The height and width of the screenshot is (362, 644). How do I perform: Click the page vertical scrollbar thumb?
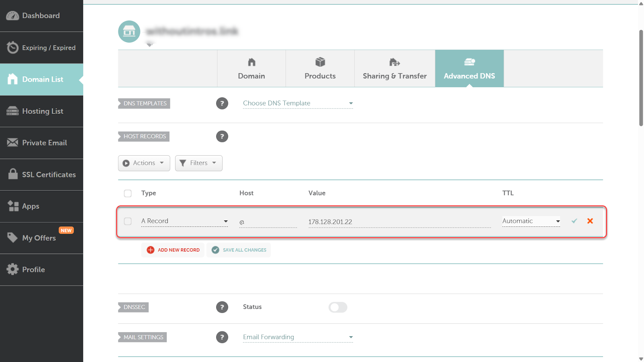(x=641, y=78)
